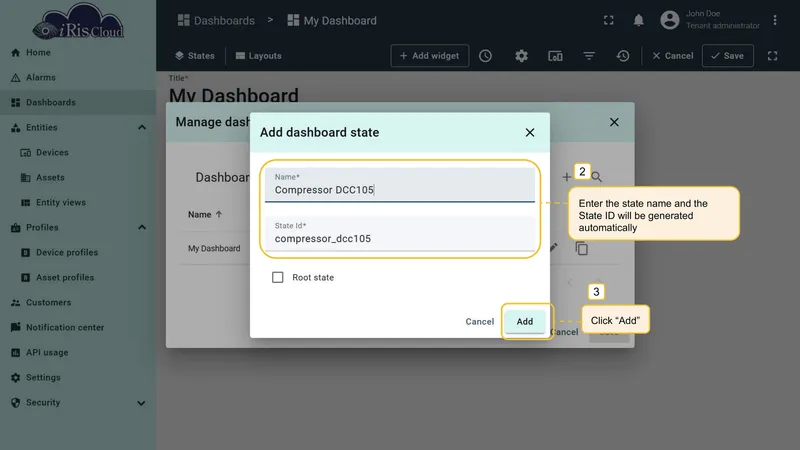Click the search states magnifier icon

coord(596,177)
